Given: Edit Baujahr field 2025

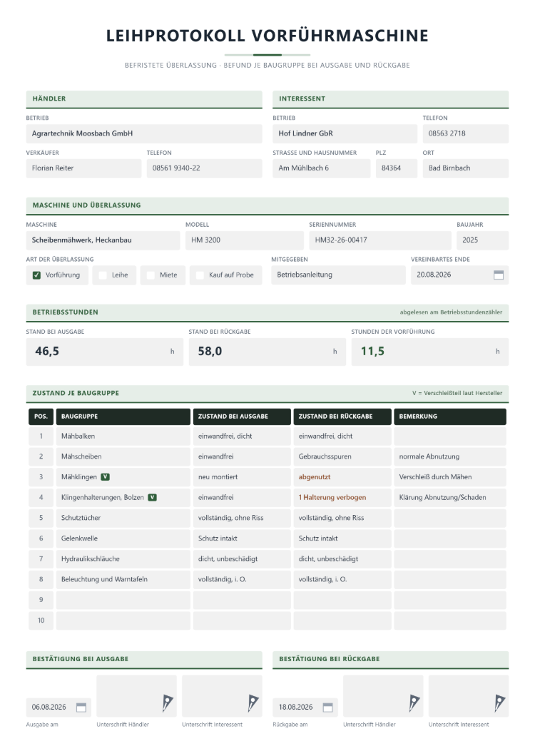Looking at the screenshot, I should click(482, 240).
